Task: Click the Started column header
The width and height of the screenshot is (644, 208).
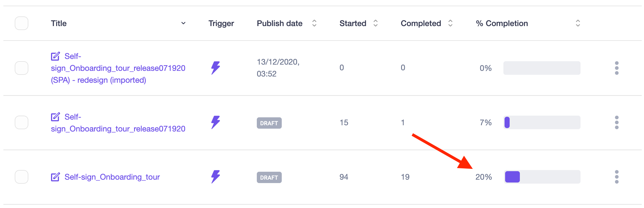Action: point(353,23)
